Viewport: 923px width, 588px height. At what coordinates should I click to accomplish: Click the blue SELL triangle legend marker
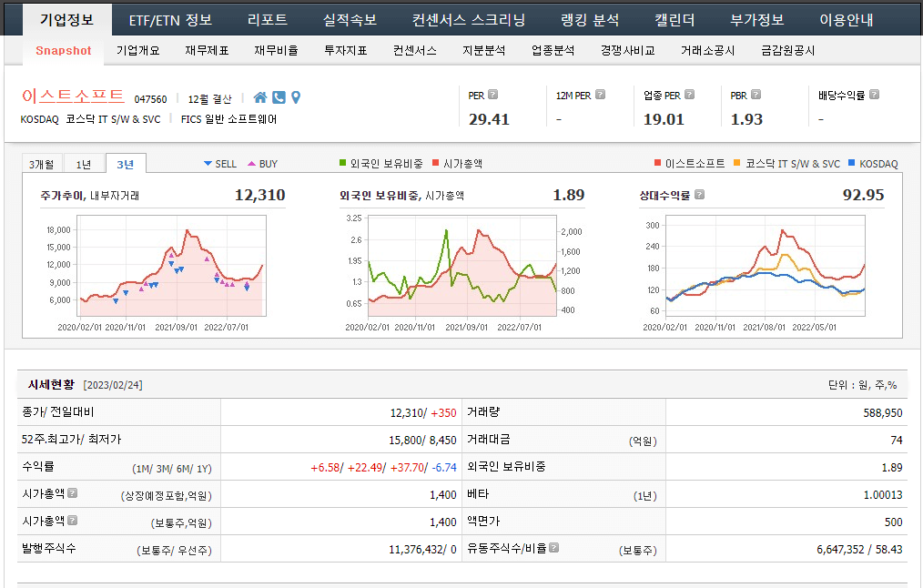(x=208, y=164)
